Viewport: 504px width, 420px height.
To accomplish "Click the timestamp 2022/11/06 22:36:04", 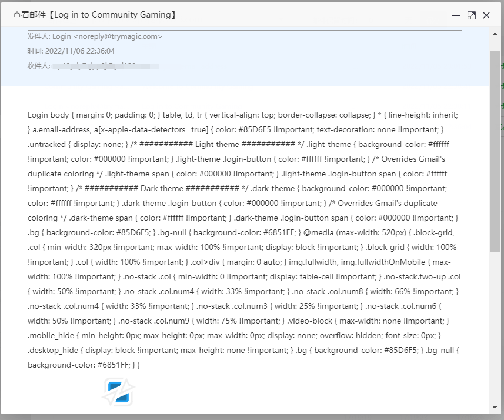I will 80,51.
